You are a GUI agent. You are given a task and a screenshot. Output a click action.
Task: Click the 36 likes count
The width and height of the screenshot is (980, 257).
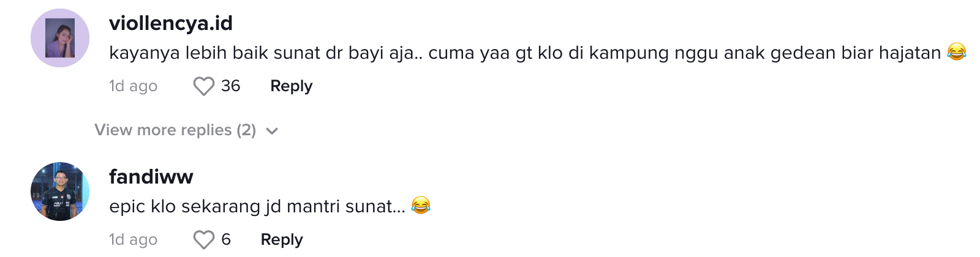coord(230,86)
